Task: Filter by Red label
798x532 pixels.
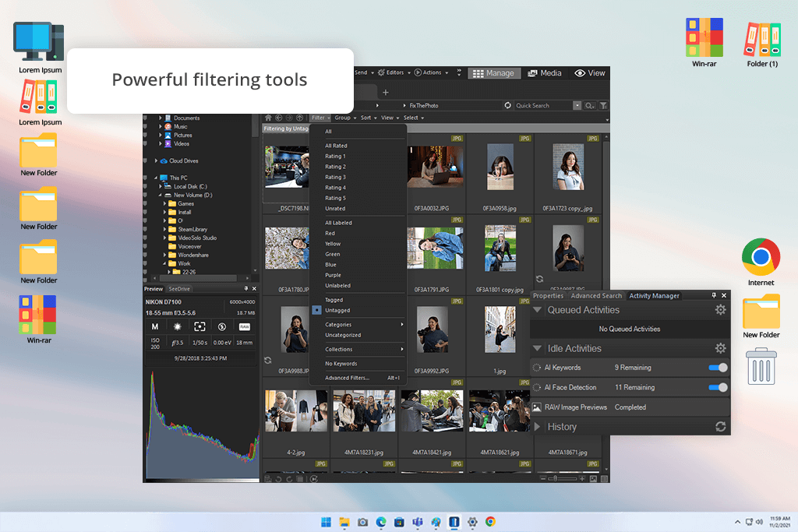Action: point(330,233)
